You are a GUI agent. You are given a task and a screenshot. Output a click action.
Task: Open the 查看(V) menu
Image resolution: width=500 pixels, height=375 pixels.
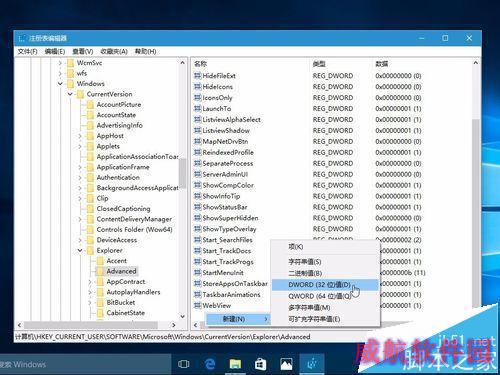[83, 51]
